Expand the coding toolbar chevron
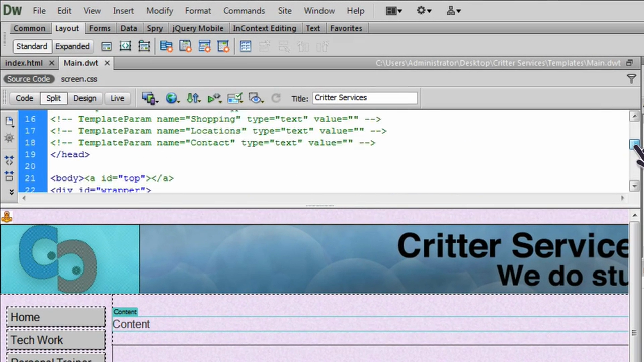 (x=11, y=191)
